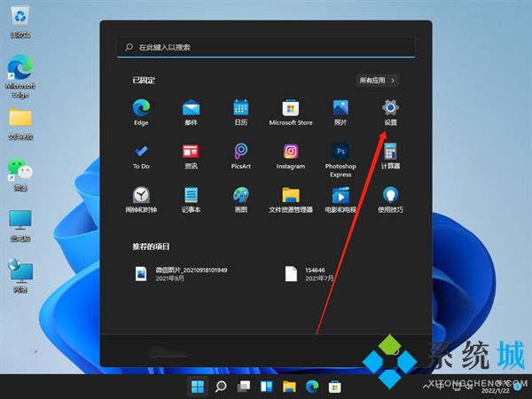532x399 pixels.
Task: Open taskbar search magnifier
Action: 221,387
